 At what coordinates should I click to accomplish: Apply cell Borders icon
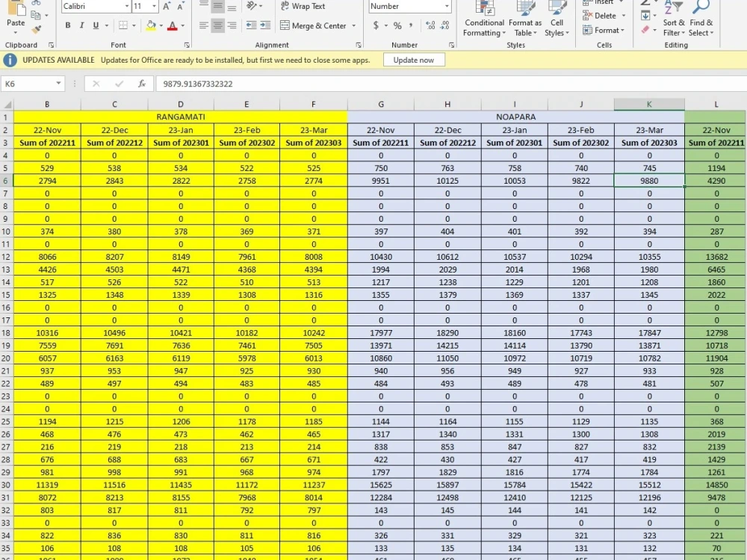[123, 25]
